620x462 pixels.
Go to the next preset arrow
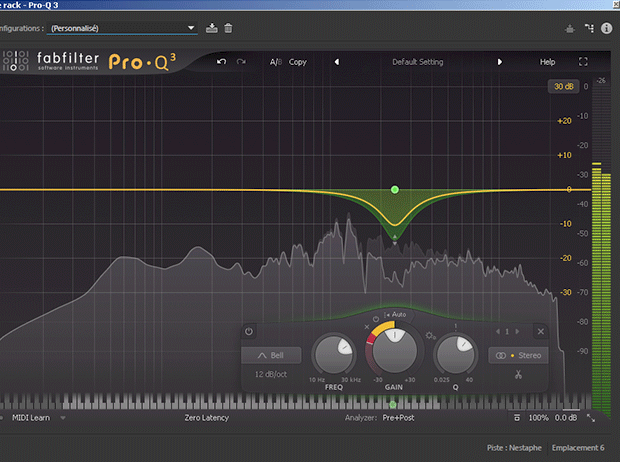click(500, 62)
